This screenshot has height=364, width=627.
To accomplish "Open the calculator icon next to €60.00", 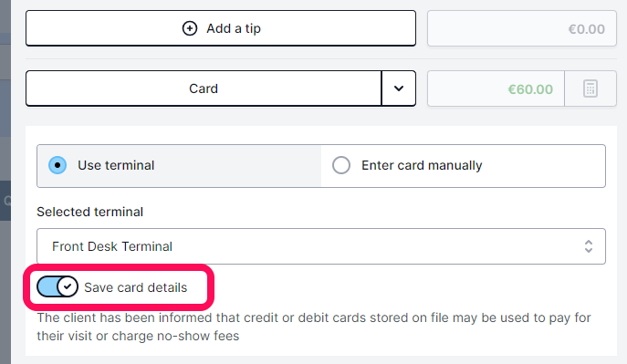I will [590, 88].
